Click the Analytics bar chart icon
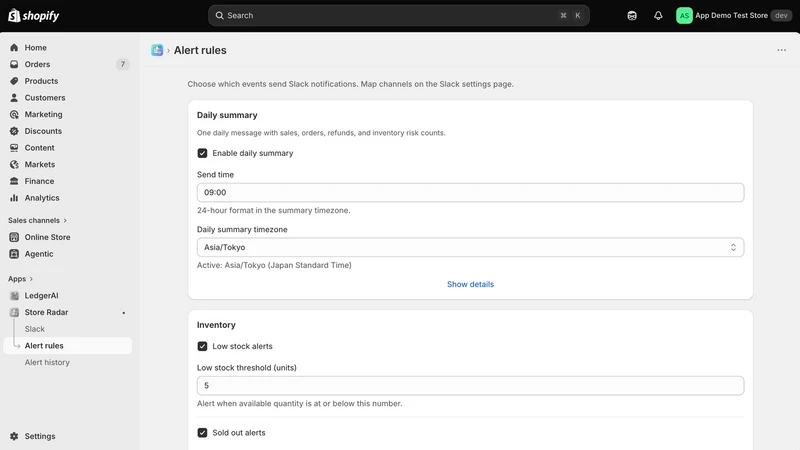The width and height of the screenshot is (800, 450). point(14,198)
